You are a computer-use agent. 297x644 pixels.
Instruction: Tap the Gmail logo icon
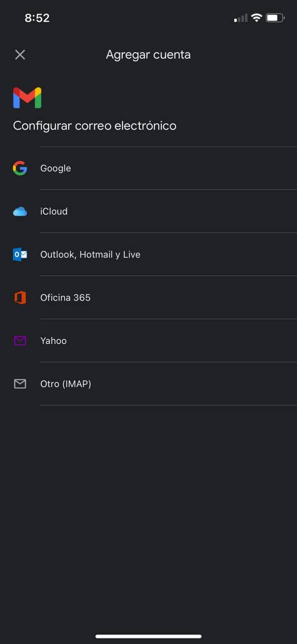click(x=27, y=98)
